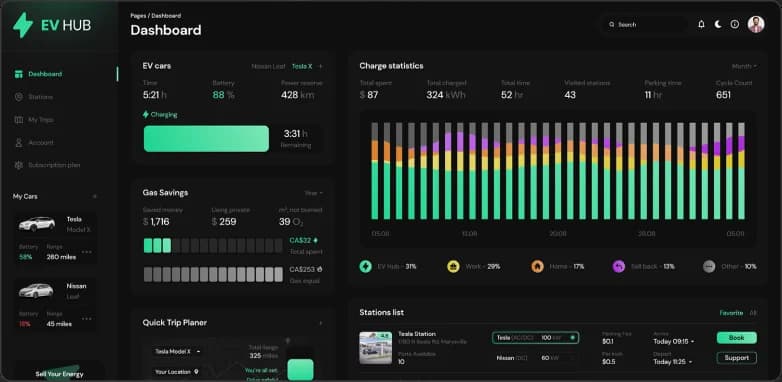Select the Nissan Leaf car thumbnail
The width and height of the screenshot is (782, 382).
pyautogui.click(x=36, y=290)
